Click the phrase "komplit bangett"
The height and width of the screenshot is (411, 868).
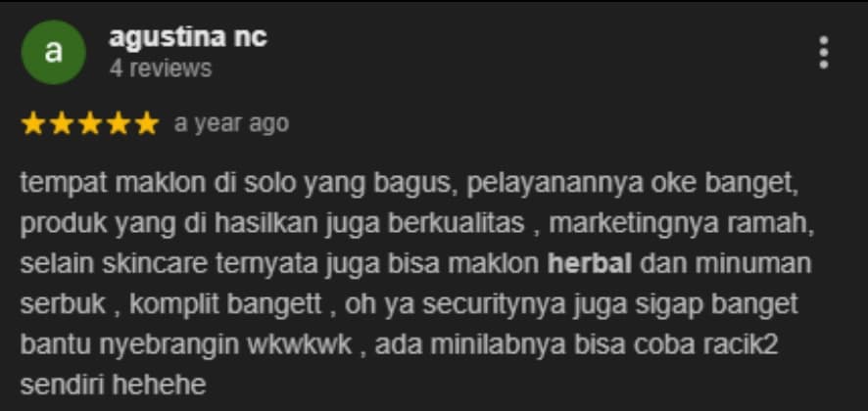(225, 304)
